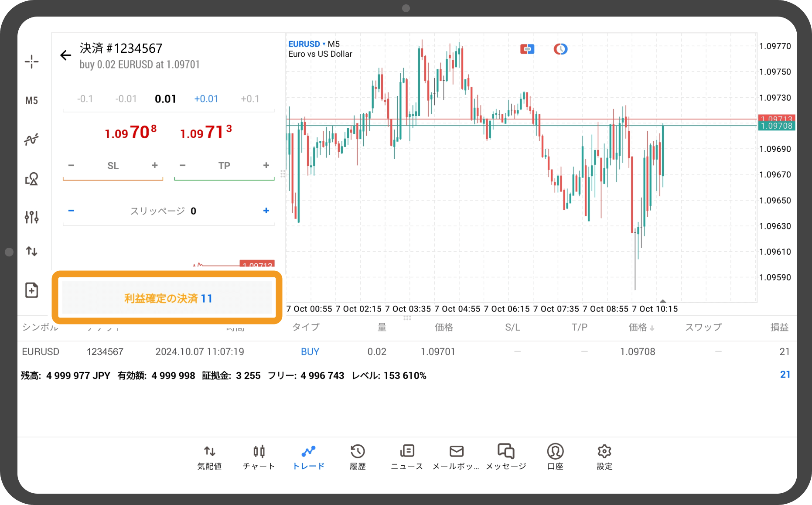This screenshot has height=505, width=812.
Task: Increase volume by +0.1
Action: click(x=250, y=99)
